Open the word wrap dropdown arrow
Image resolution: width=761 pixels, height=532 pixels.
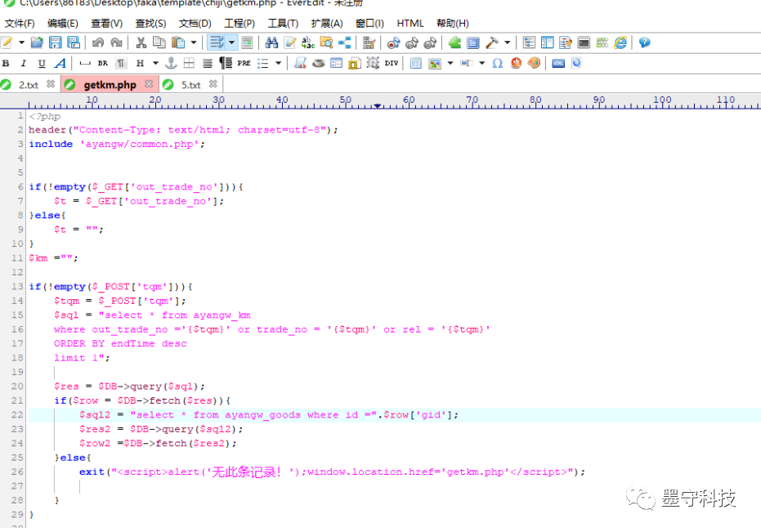point(232,42)
